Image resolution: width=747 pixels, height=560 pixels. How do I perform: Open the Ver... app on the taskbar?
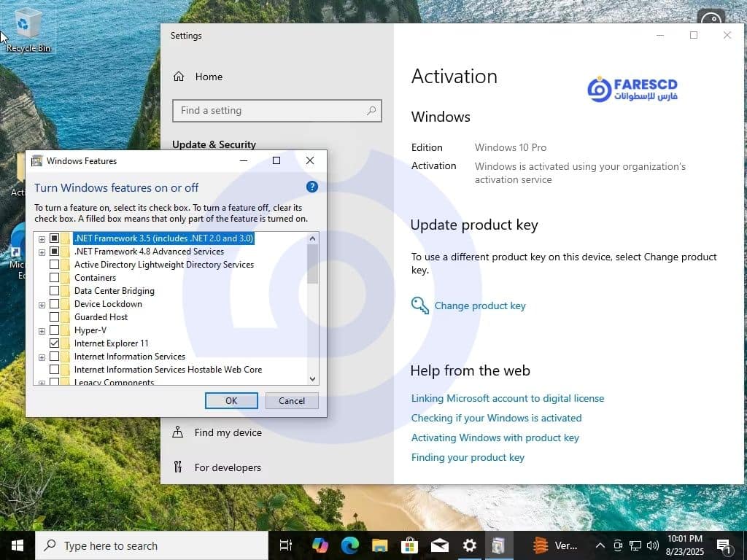coord(554,545)
